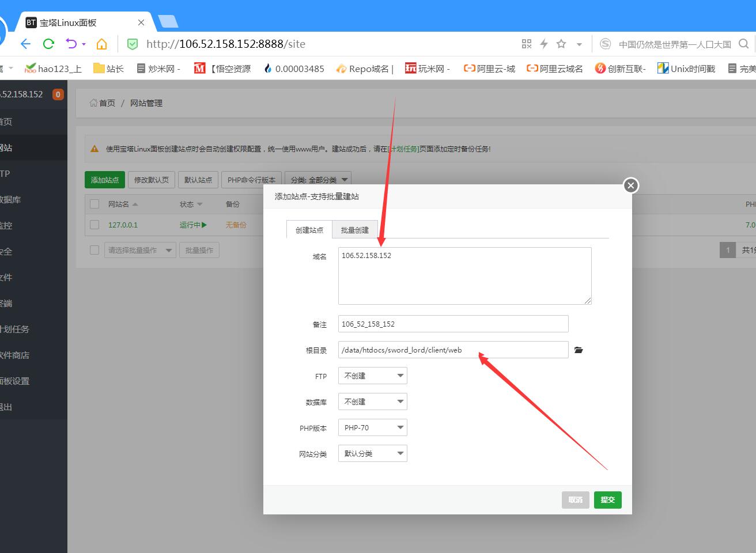Viewport: 756px width, 553px height.
Task: Click the browser back arrow
Action: coord(25,44)
